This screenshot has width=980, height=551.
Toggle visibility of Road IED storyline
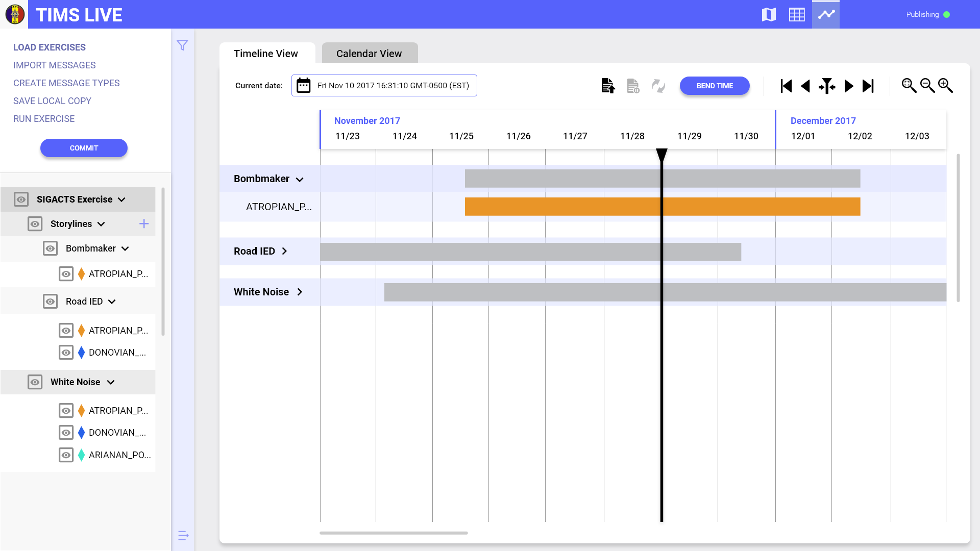pos(51,302)
